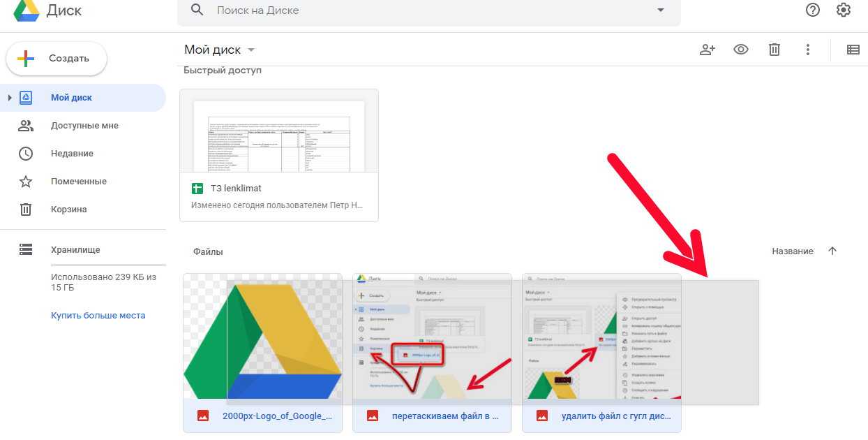
Task: Click the search magnifier icon
Action: [x=197, y=10]
